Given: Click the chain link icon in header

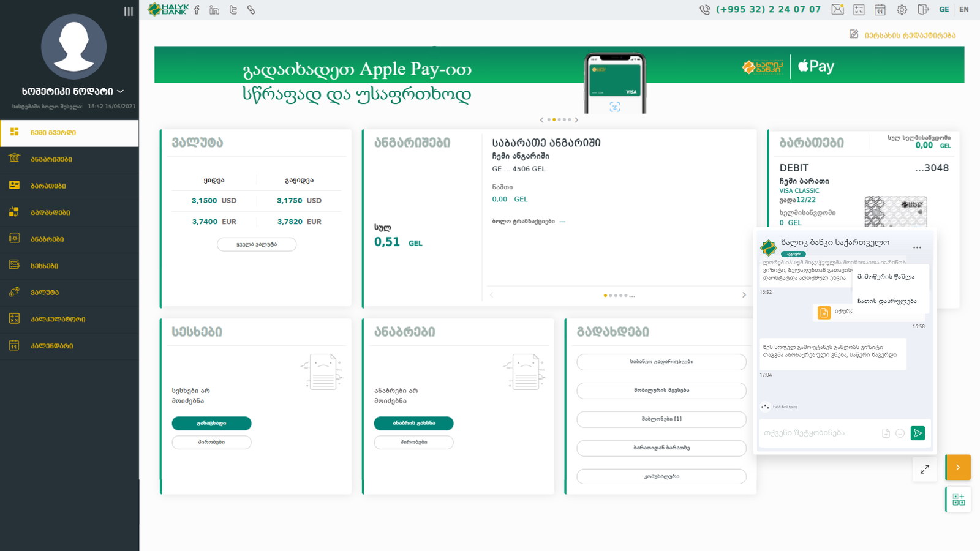Looking at the screenshot, I should tap(251, 10).
